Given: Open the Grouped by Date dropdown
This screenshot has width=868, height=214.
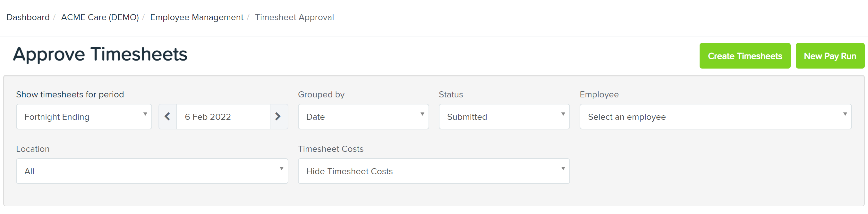Looking at the screenshot, I should point(363,116).
